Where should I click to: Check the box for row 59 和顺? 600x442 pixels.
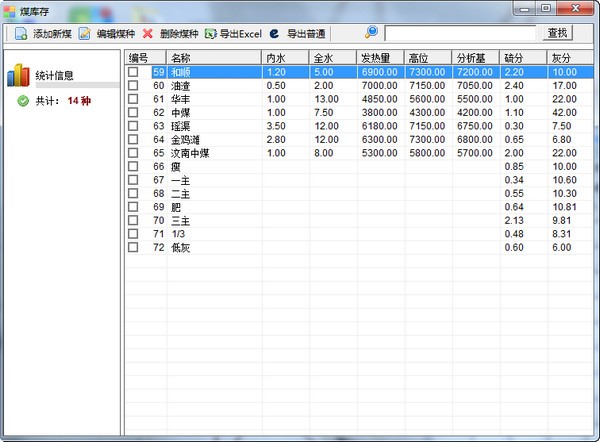tap(134, 72)
